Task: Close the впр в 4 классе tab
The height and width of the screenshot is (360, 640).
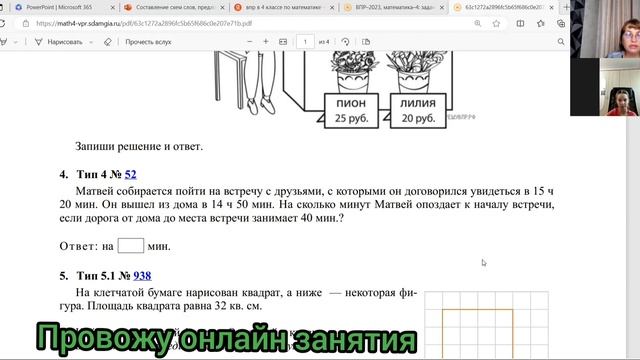Action: (x=332, y=7)
